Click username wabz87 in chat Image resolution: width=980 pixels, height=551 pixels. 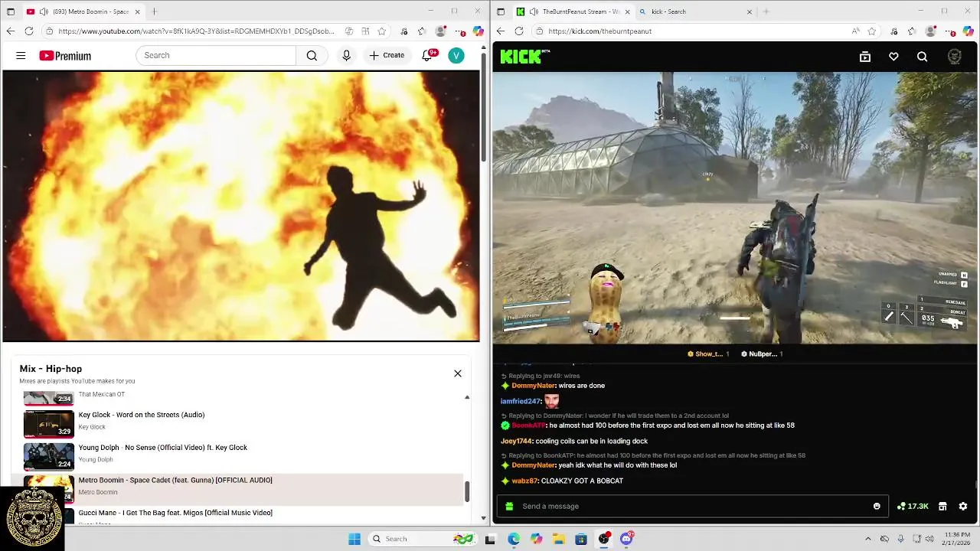pos(524,481)
